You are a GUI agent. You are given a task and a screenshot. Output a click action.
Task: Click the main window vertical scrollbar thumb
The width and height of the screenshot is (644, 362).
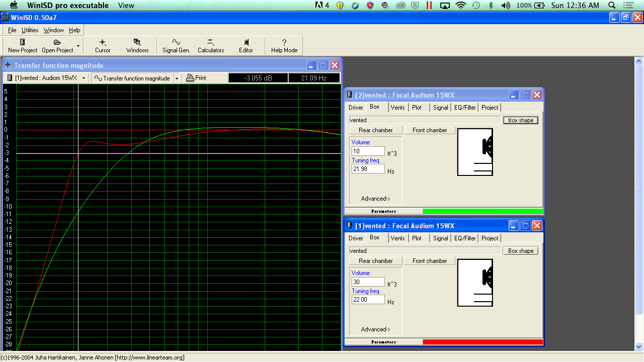click(x=639, y=190)
